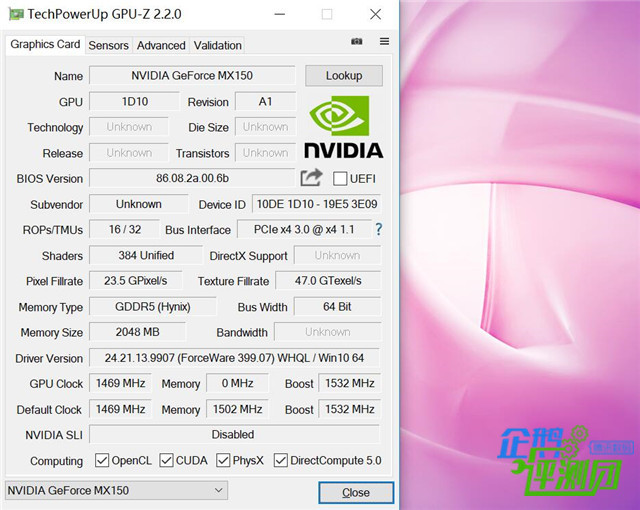This screenshot has height=510, width=640.
Task: Take a screenshot with the camera icon
Action: (x=357, y=41)
